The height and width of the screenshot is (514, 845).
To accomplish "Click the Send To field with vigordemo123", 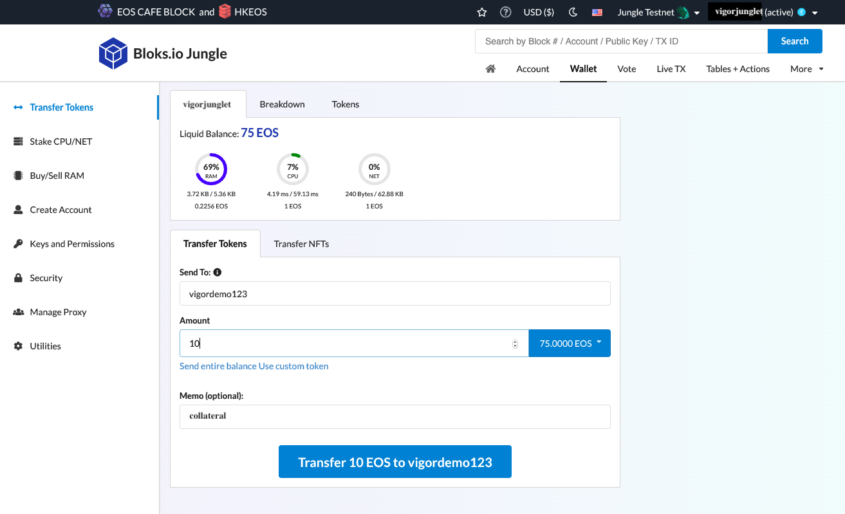I will pos(394,294).
